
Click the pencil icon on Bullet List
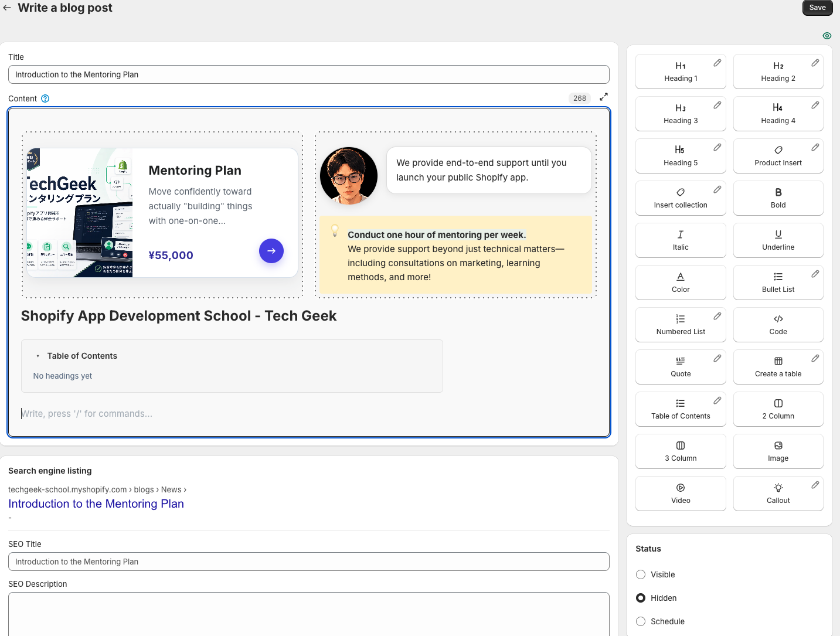(815, 274)
